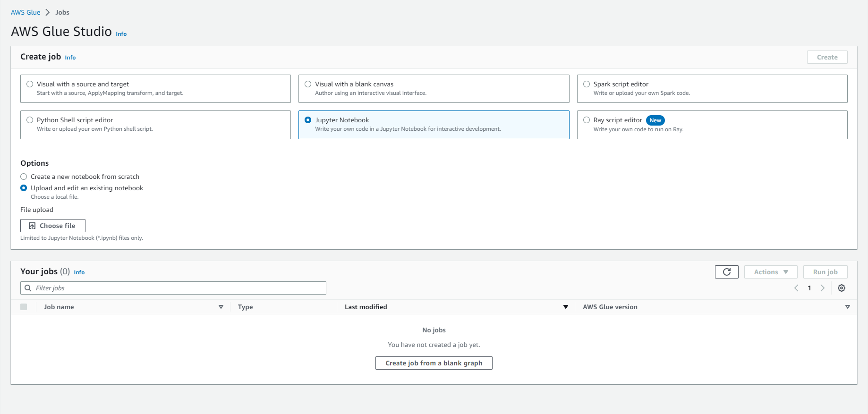Go to next page arrow

pos(822,288)
